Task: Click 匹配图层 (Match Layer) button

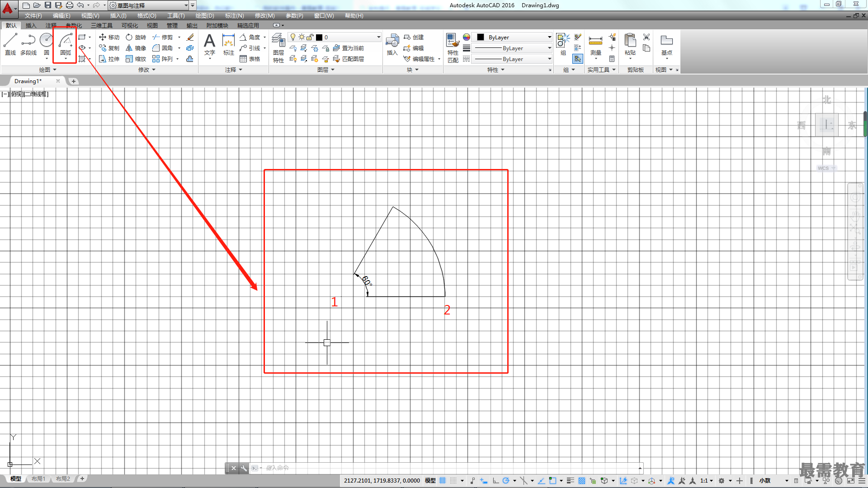Action: tap(348, 59)
